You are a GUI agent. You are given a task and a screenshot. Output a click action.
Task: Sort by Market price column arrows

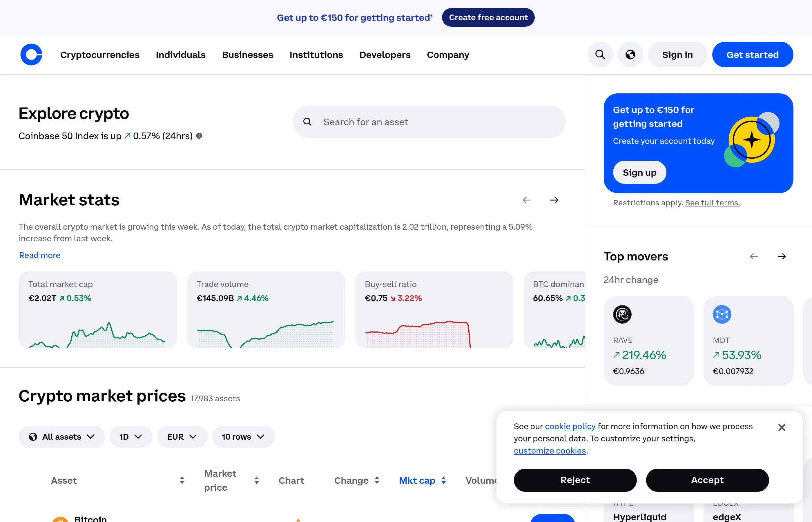tap(257, 480)
